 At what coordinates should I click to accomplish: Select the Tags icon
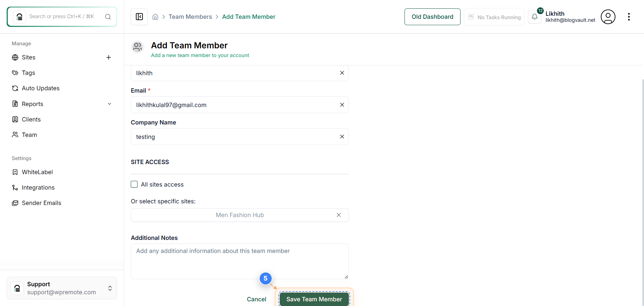[x=15, y=73]
